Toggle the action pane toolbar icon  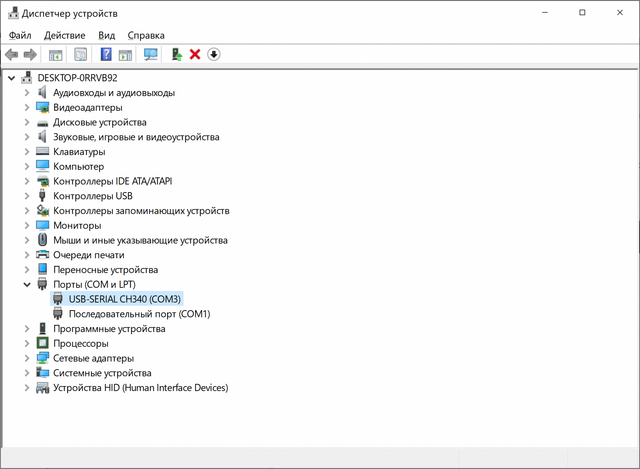(125, 55)
